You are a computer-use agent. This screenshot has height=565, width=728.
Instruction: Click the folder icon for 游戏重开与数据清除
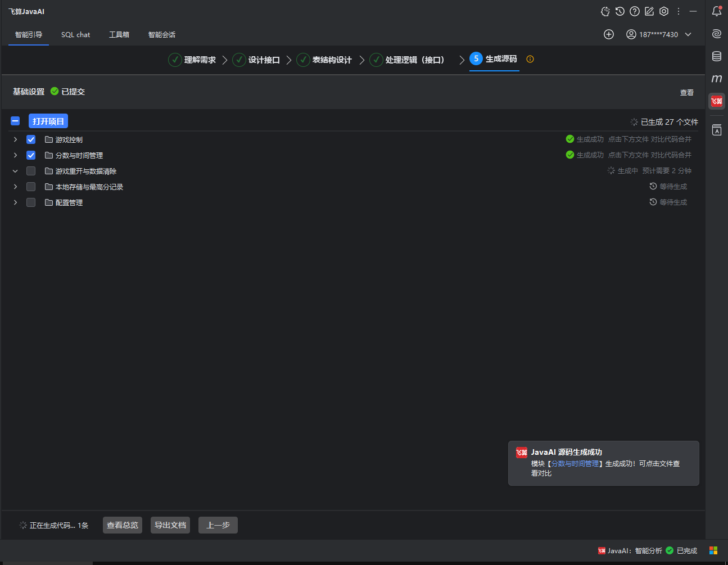(x=49, y=171)
